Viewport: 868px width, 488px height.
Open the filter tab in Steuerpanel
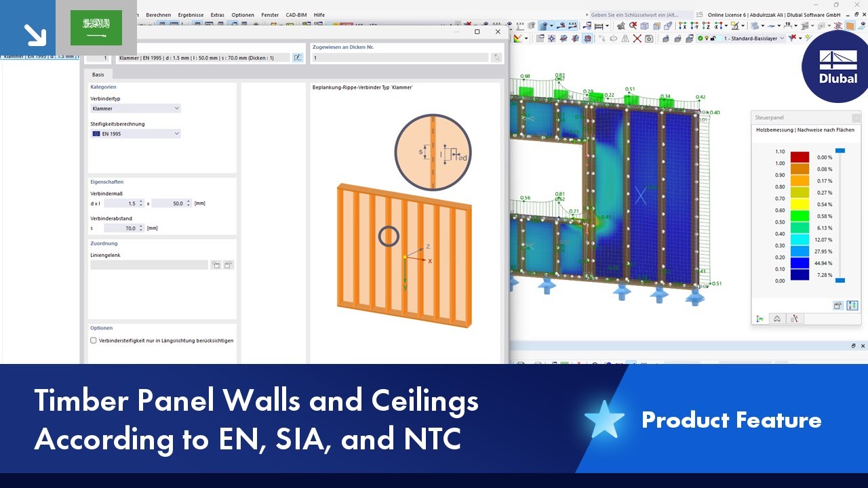coord(793,318)
